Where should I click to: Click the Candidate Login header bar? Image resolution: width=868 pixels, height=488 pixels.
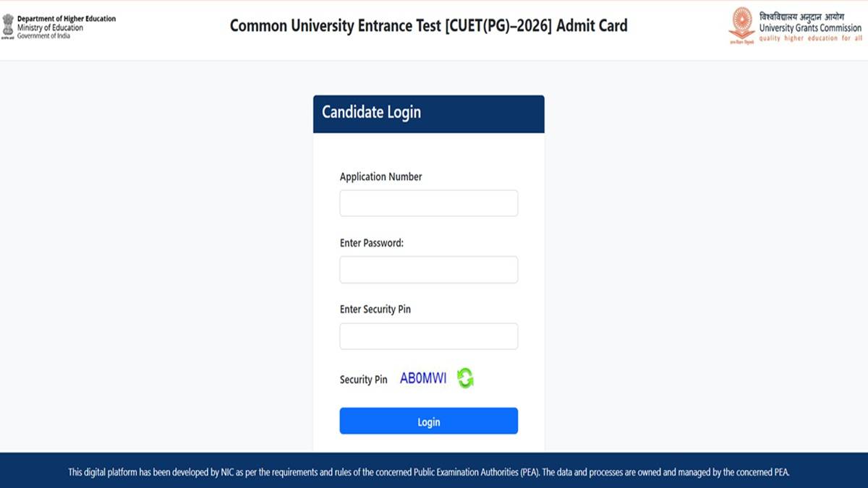(428, 113)
